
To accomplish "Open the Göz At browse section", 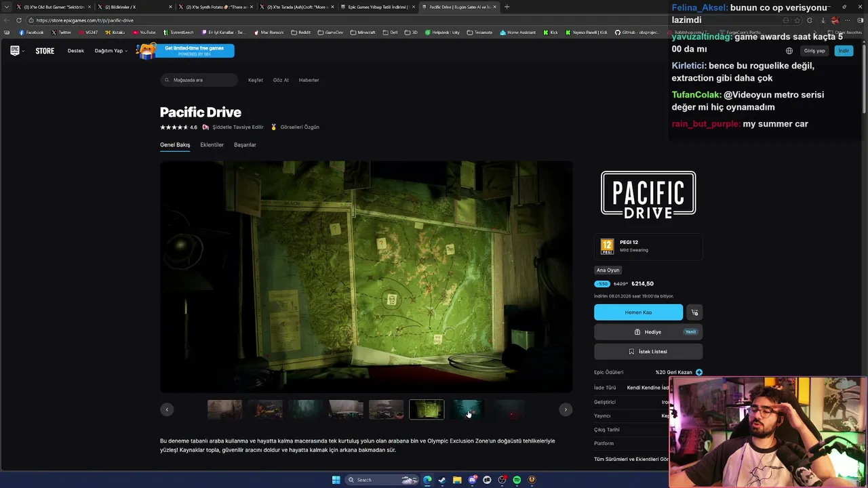I will 281,80.
